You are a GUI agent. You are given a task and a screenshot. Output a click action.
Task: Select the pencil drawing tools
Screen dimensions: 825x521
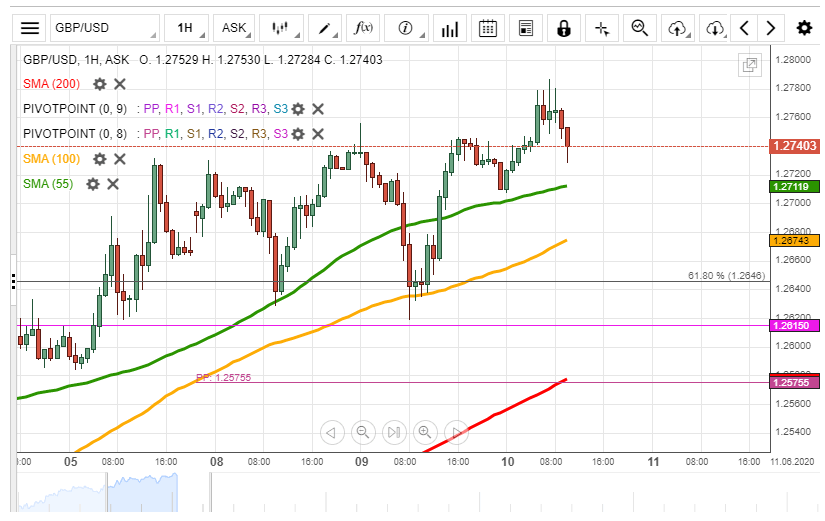pos(325,28)
